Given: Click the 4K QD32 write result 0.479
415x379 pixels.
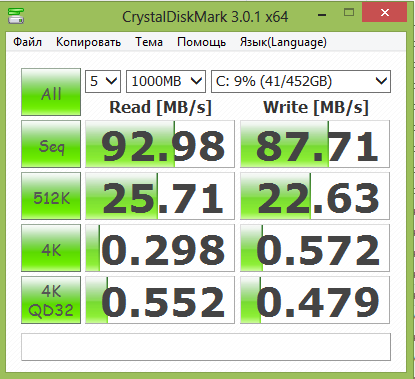Looking at the screenshot, I should (315, 300).
